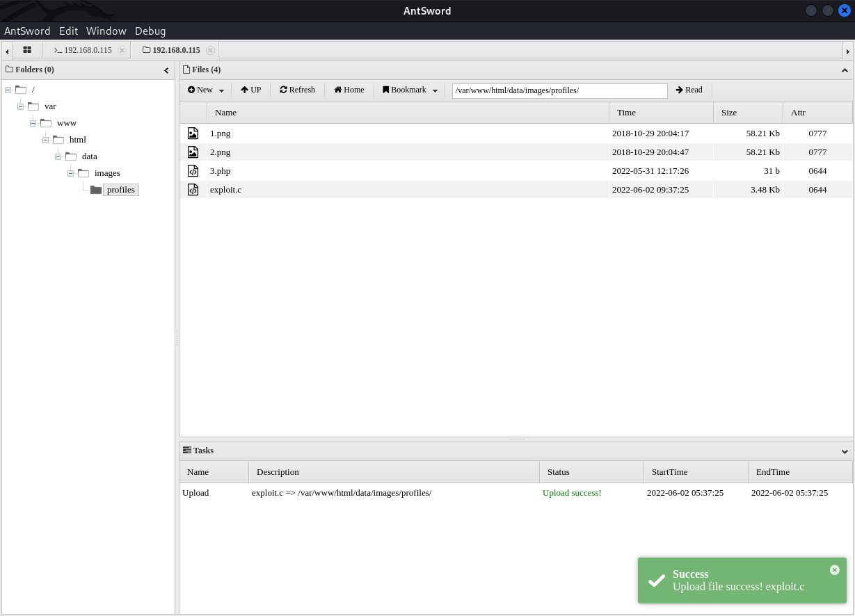Refresh the file list

point(297,90)
